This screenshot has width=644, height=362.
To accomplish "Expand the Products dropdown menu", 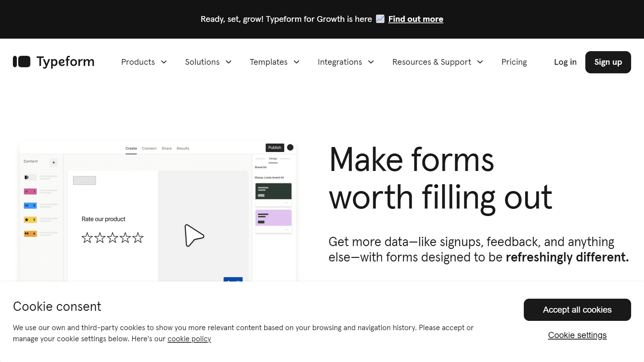I will point(144,62).
